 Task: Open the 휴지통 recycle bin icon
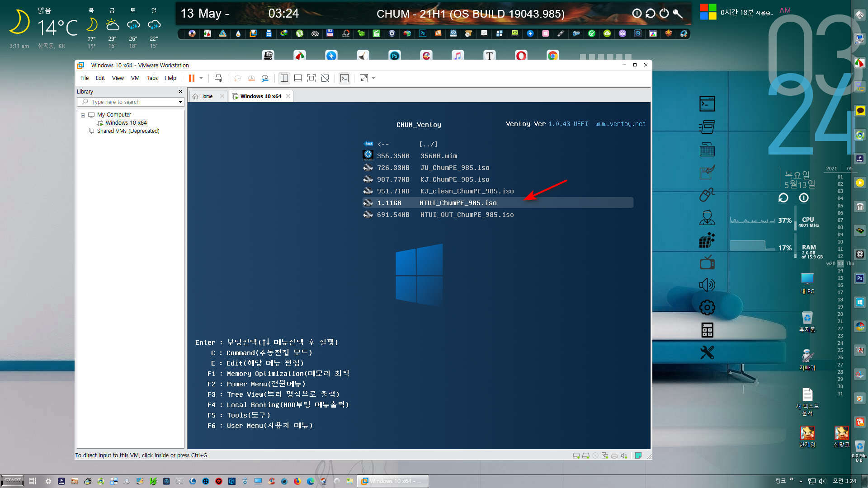807,322
